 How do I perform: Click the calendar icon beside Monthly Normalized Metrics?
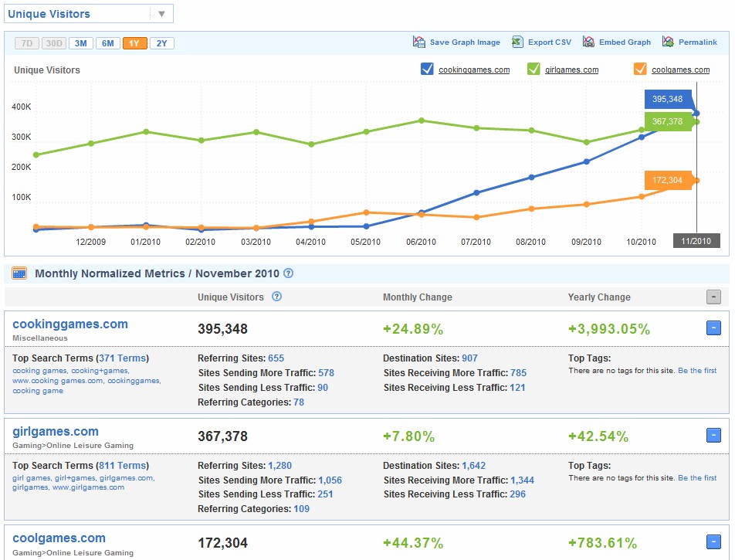coord(19,273)
